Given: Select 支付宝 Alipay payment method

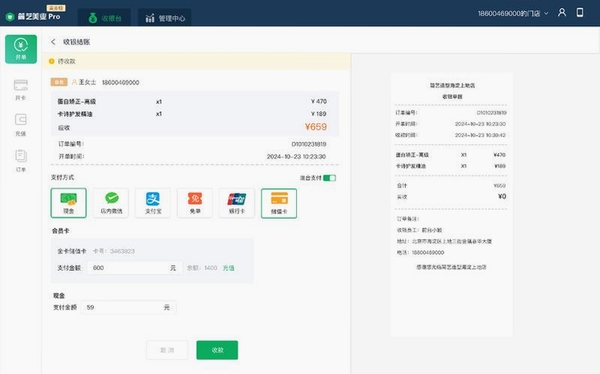Looking at the screenshot, I should click(x=153, y=203).
